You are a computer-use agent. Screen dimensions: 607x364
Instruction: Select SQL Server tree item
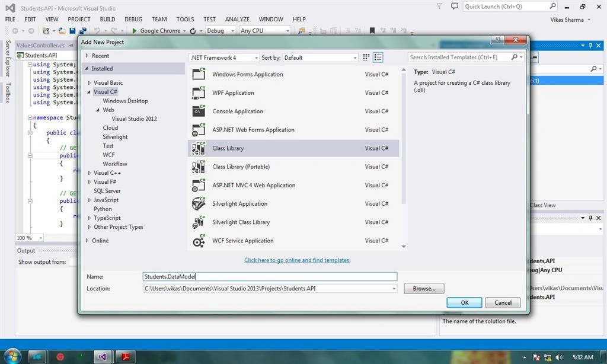[107, 191]
